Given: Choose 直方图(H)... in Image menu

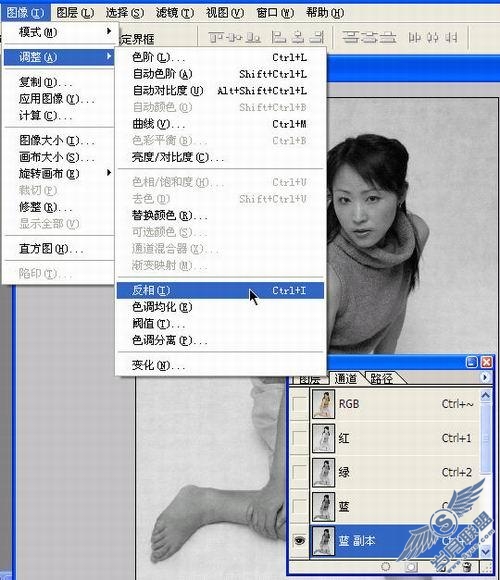Looking at the screenshot, I should point(60,249).
